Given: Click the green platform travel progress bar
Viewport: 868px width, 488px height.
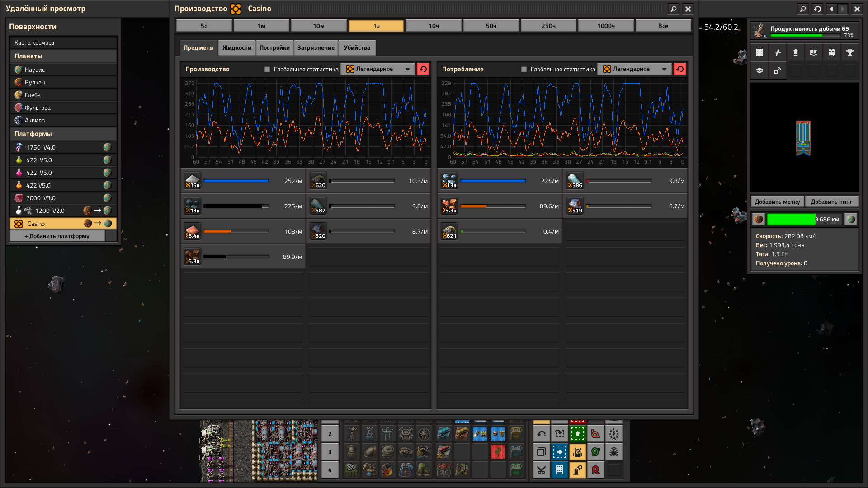Looking at the screenshot, I should pos(791,220).
